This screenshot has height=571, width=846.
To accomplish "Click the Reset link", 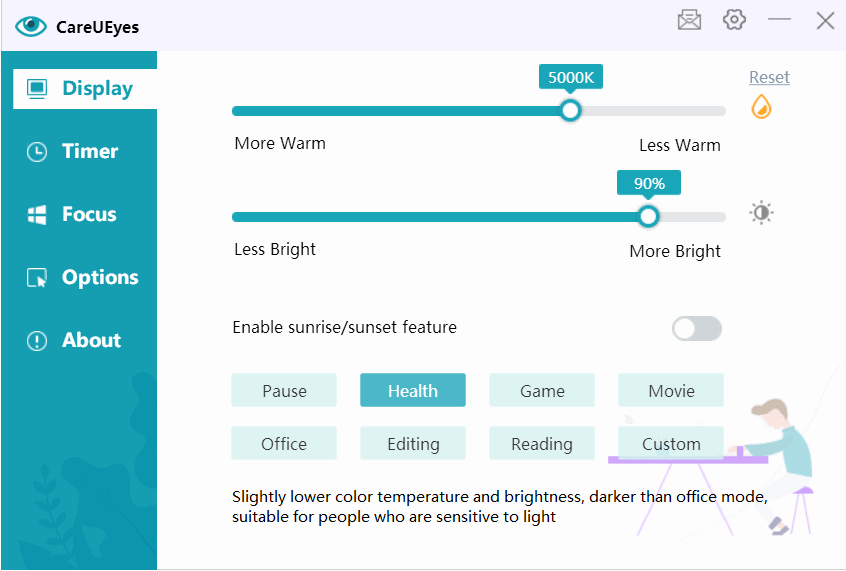I will tap(769, 77).
